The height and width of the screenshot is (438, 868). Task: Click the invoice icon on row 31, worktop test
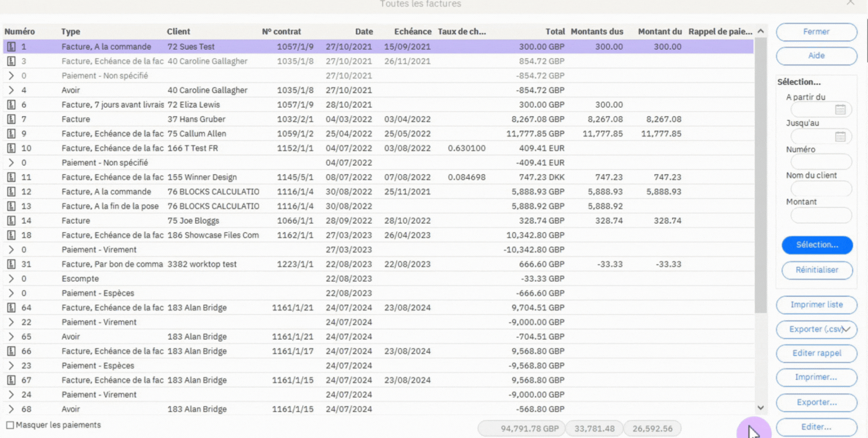point(12,264)
